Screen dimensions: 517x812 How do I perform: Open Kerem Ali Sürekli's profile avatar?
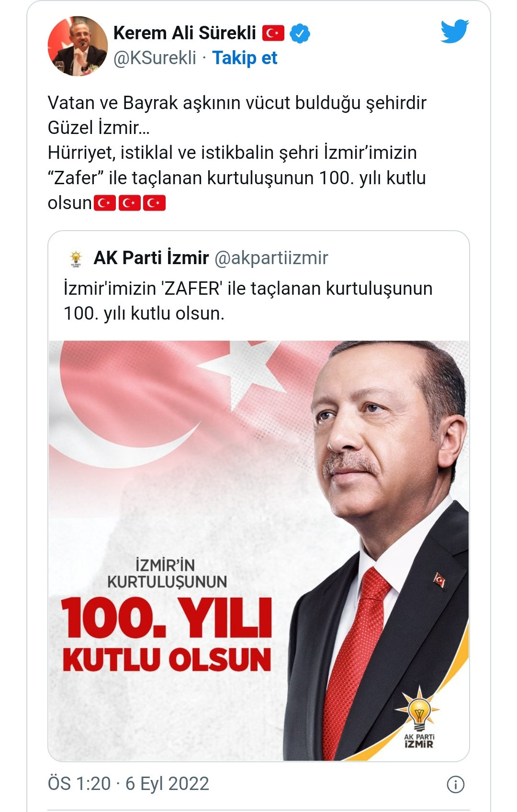click(78, 46)
